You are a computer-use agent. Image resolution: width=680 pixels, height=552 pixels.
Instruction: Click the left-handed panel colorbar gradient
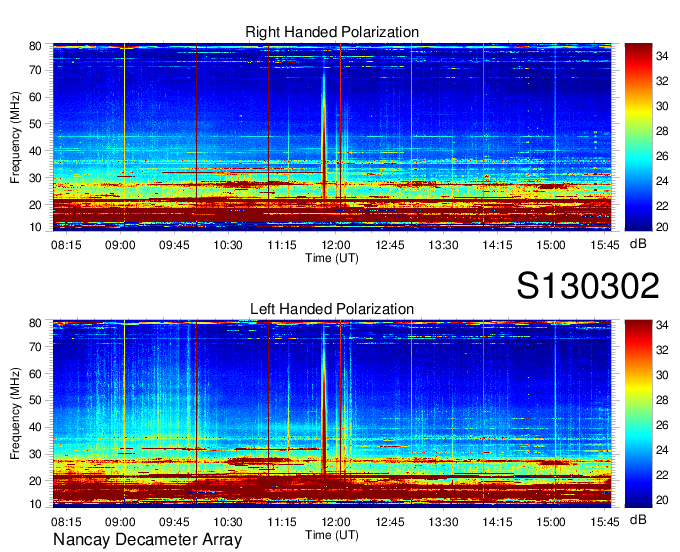click(638, 413)
